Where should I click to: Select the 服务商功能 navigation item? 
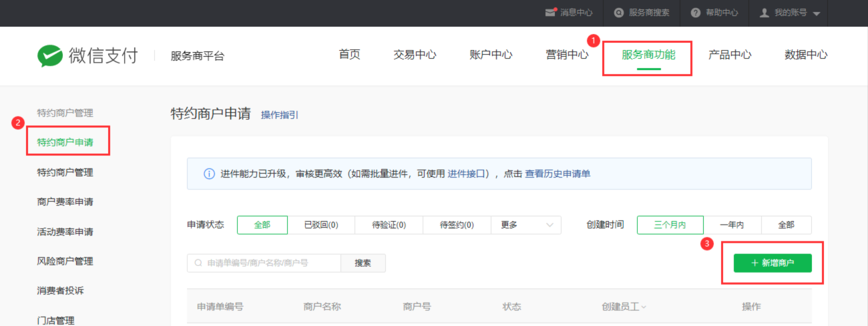click(x=648, y=55)
